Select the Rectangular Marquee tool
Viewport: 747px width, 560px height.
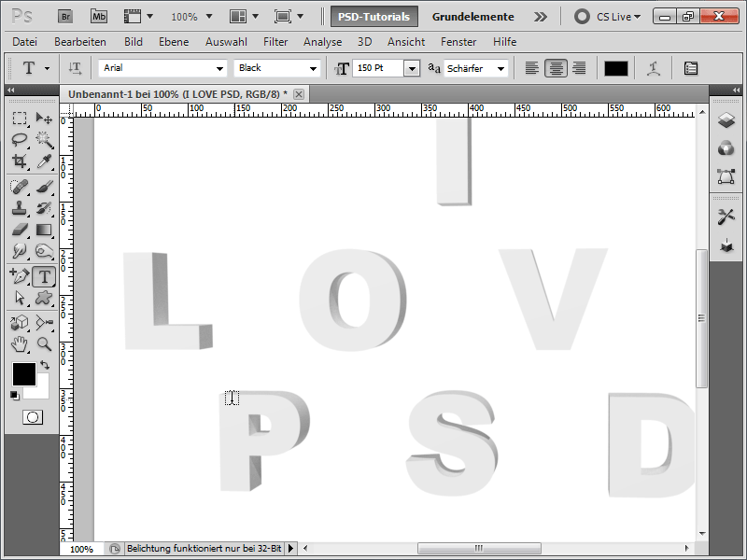[x=20, y=118]
